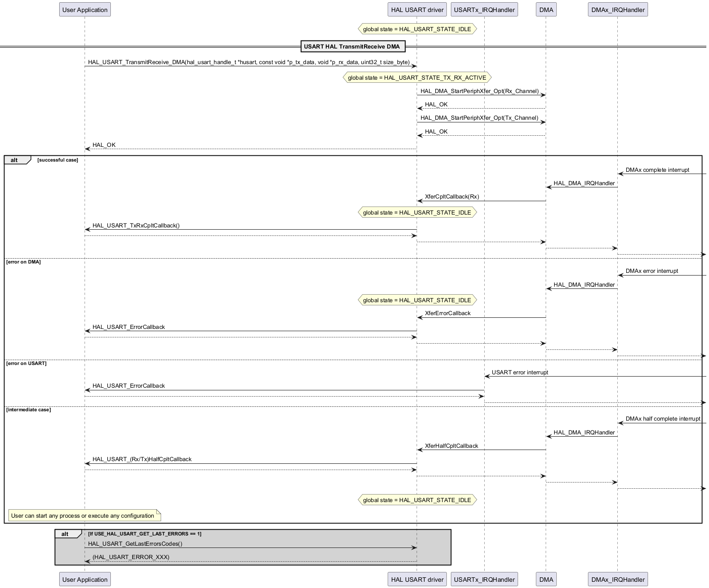
Task: Select the top HAL USART driver participant box
Action: coord(417,10)
